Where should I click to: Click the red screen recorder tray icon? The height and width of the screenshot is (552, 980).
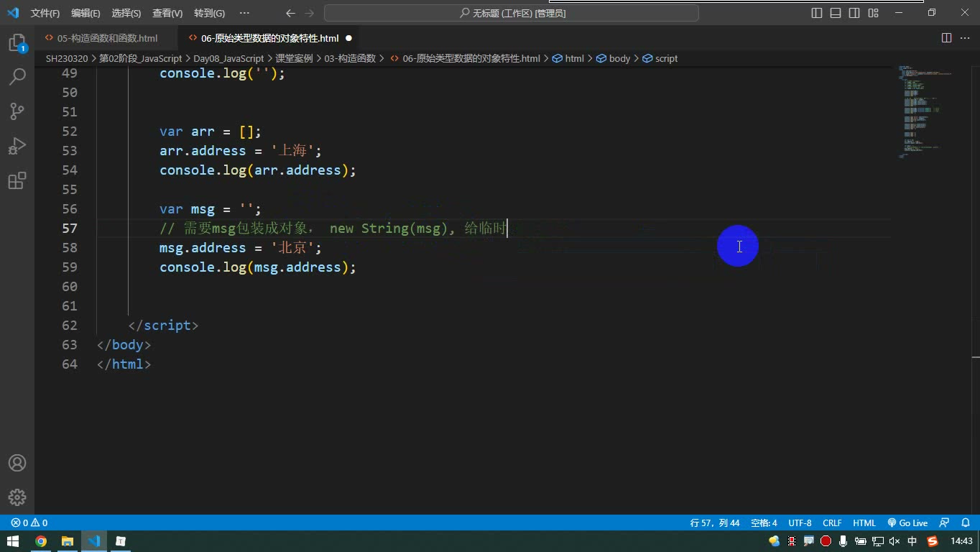point(826,541)
